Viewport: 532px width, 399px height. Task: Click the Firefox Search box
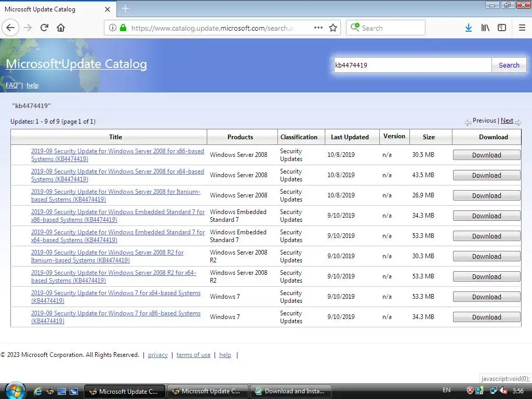pos(385,28)
